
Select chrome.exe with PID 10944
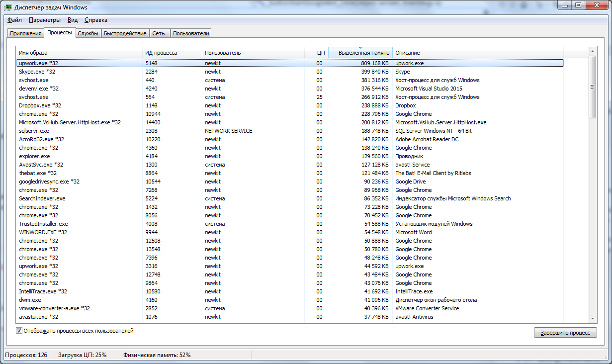(290, 114)
